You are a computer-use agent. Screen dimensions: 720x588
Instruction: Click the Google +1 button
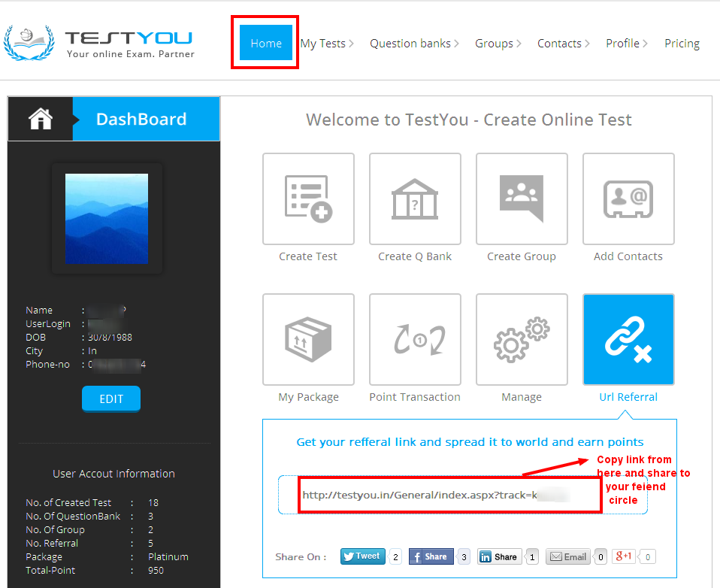(624, 556)
